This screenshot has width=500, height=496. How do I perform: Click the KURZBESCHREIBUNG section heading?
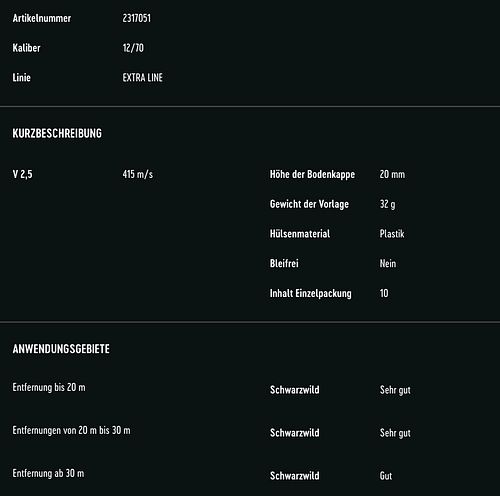pos(57,133)
